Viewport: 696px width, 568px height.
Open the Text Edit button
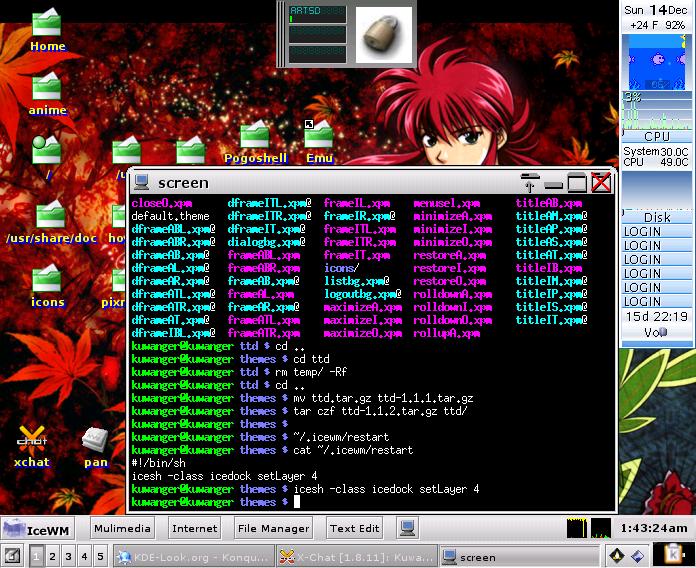click(x=354, y=528)
